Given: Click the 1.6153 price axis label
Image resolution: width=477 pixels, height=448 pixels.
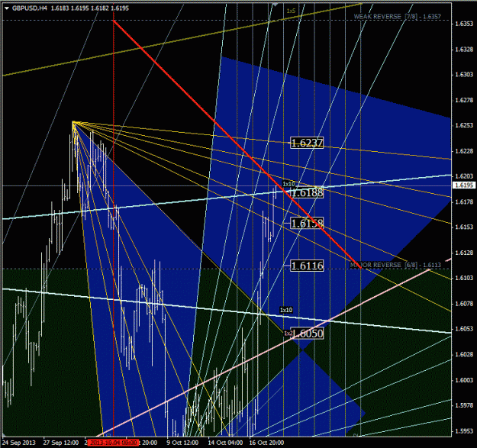Looking at the screenshot, I should pyautogui.click(x=464, y=227).
